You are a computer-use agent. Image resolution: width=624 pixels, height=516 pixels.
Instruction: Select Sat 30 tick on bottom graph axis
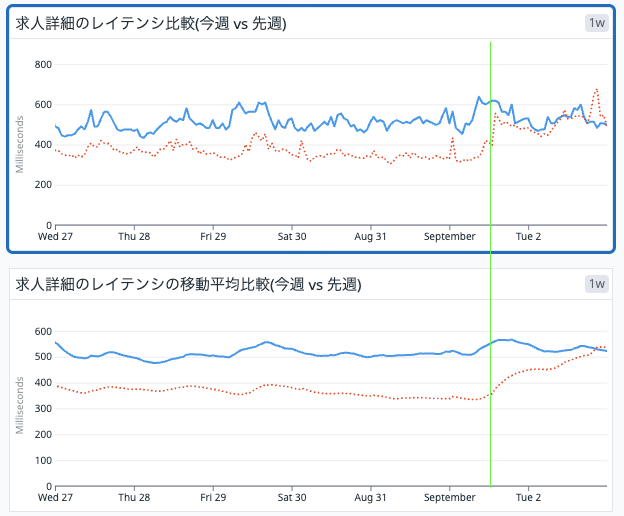(x=292, y=497)
